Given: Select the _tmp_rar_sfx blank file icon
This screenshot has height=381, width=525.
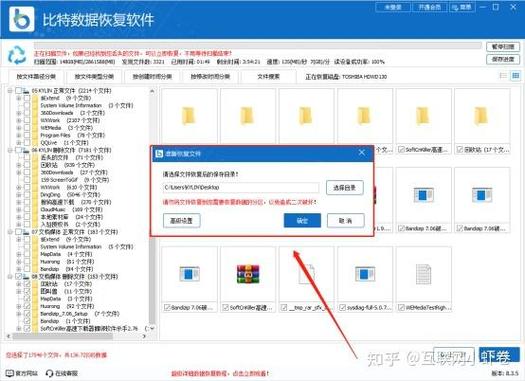Looking at the screenshot, I should [x=306, y=274].
